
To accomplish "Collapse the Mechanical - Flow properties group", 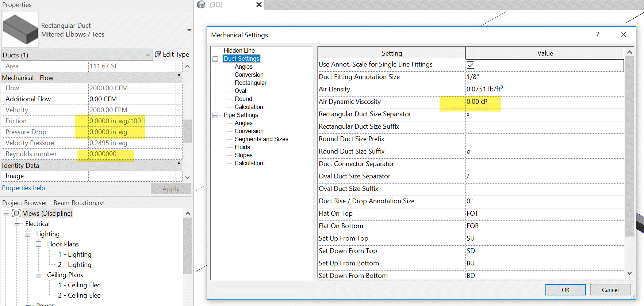I will pos(179,75).
